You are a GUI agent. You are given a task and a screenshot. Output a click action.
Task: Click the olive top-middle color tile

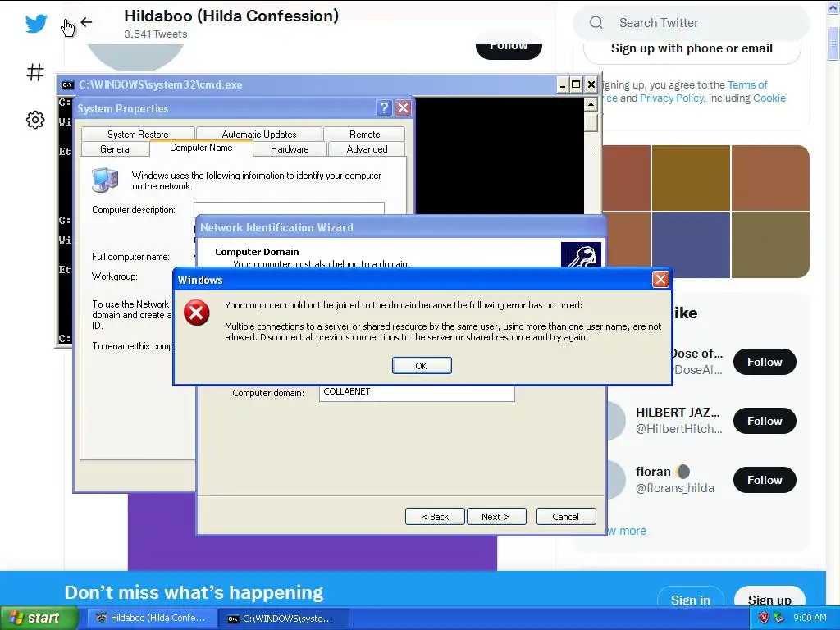click(x=691, y=178)
